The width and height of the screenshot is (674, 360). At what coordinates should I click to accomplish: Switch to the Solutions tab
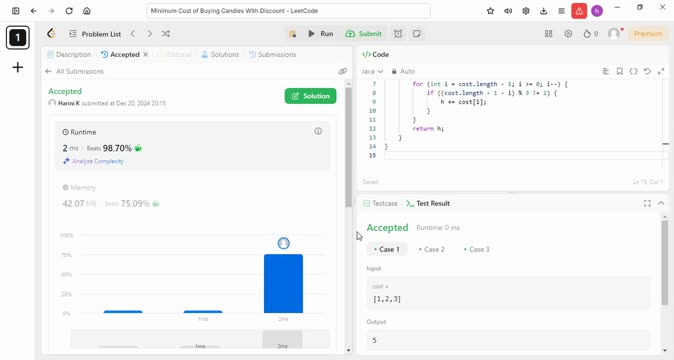[x=220, y=55]
